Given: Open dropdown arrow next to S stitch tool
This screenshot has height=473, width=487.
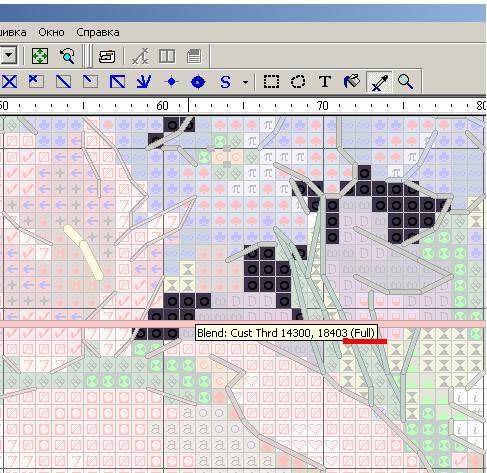Looking at the screenshot, I should point(246,82).
